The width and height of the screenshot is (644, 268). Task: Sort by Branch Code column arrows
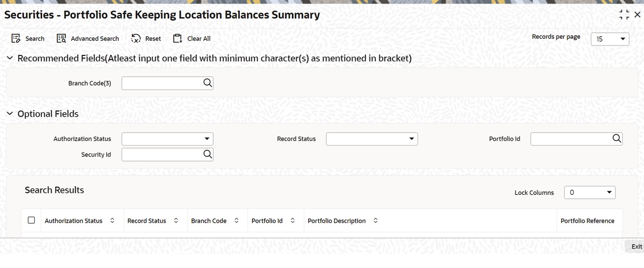[236, 221]
